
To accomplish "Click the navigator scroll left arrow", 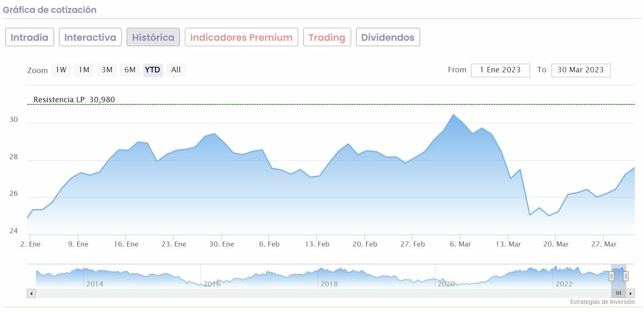I will 31,293.
